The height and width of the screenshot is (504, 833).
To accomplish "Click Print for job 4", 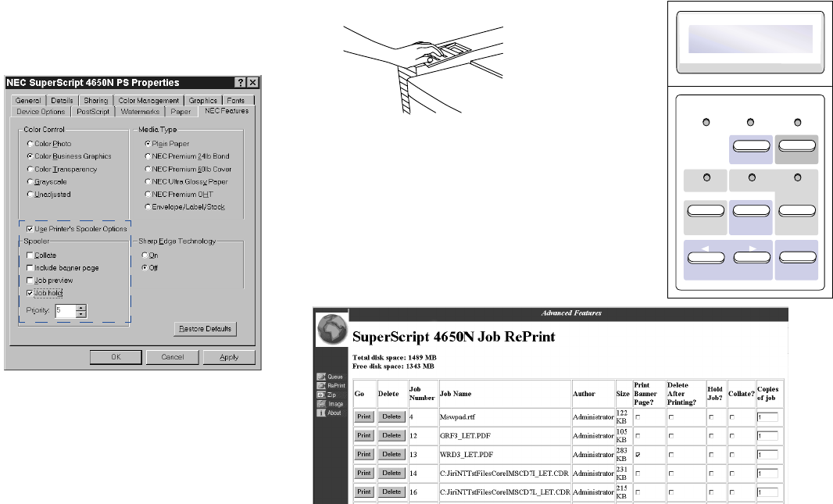I will tap(364, 417).
